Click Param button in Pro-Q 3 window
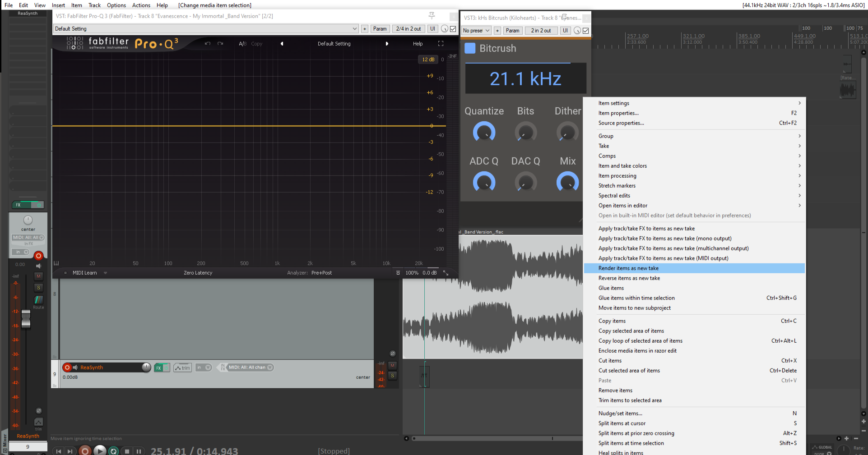This screenshot has height=455, width=868. (x=380, y=29)
